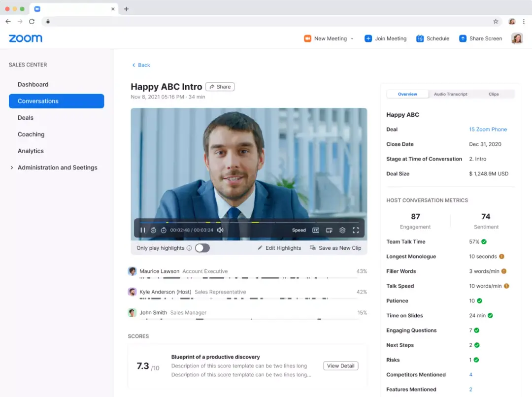532x397 pixels.
Task: Click the forward seconds icon in player
Action: click(x=164, y=230)
